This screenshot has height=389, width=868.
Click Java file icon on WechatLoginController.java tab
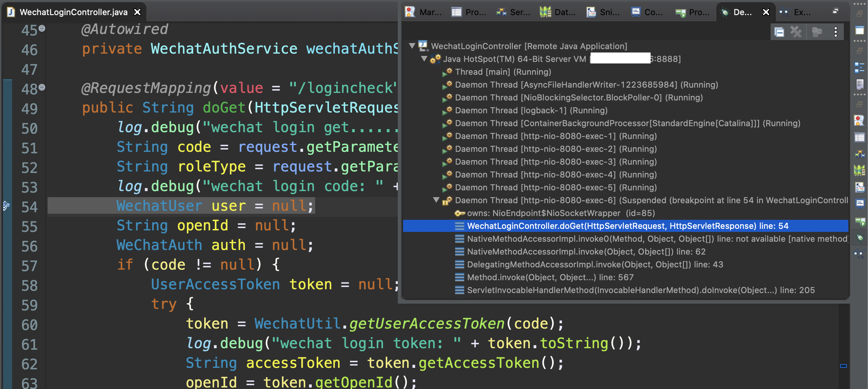(11, 12)
